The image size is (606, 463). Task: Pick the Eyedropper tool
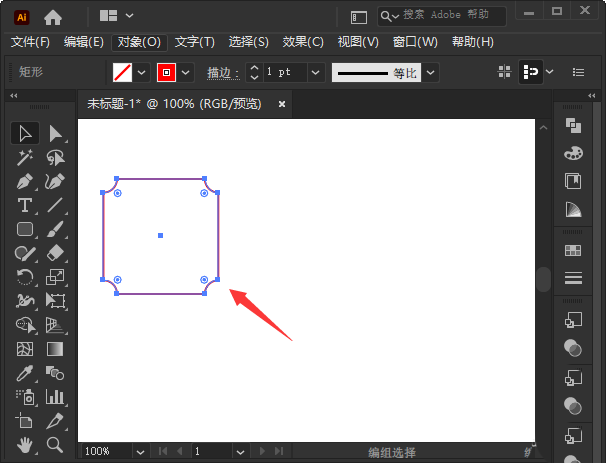[x=25, y=373]
